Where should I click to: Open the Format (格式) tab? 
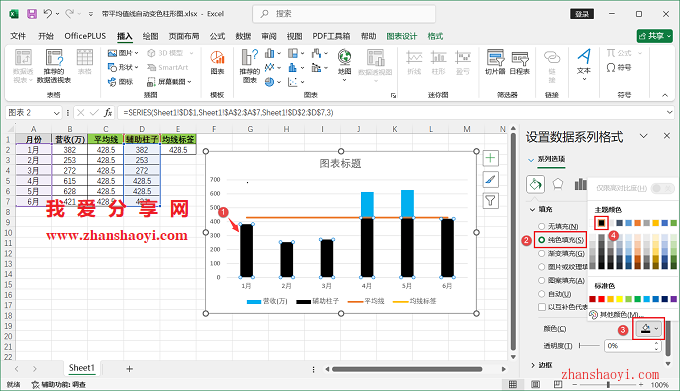point(435,36)
